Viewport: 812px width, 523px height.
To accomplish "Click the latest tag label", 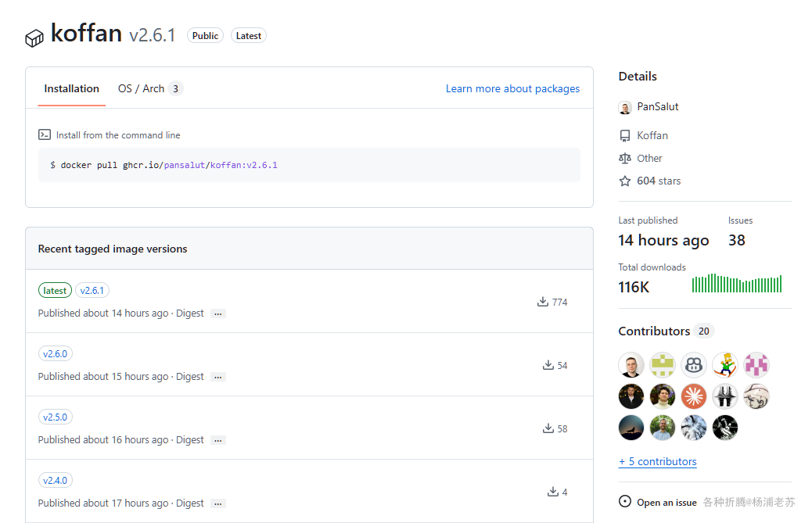I will [55, 291].
